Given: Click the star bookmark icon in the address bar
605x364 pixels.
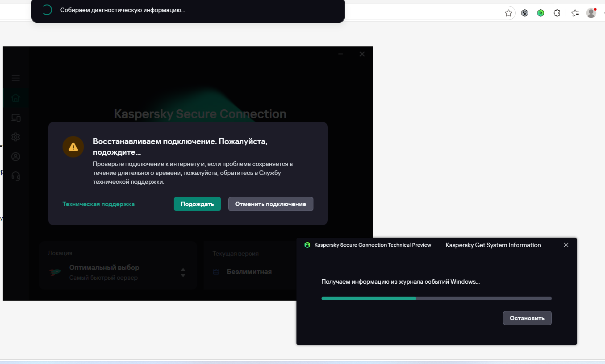Looking at the screenshot, I should pos(508,13).
